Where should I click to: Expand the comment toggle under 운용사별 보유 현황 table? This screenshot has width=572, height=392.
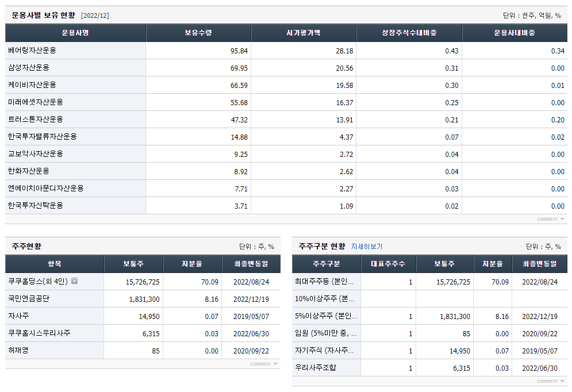click(551, 219)
